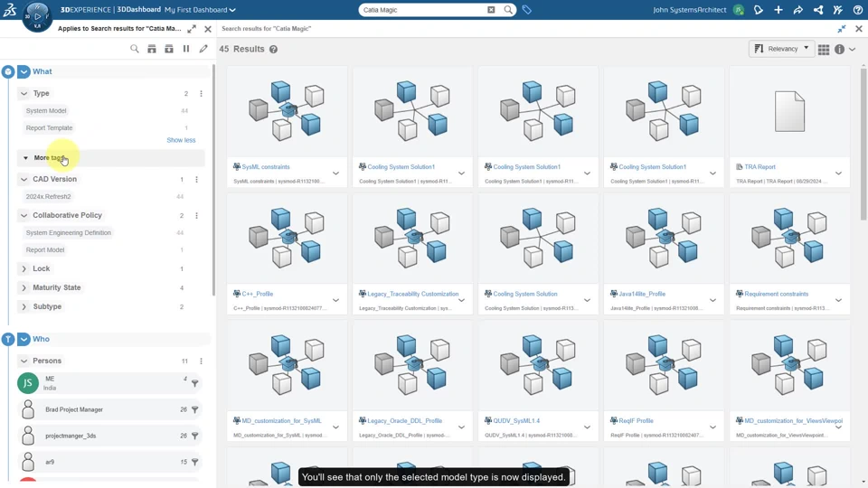Click the results list vertical scrollbar

(863, 144)
